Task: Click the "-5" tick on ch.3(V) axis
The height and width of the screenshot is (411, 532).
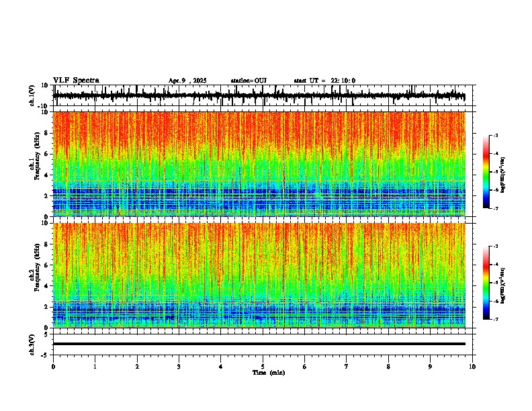Action: (x=45, y=355)
